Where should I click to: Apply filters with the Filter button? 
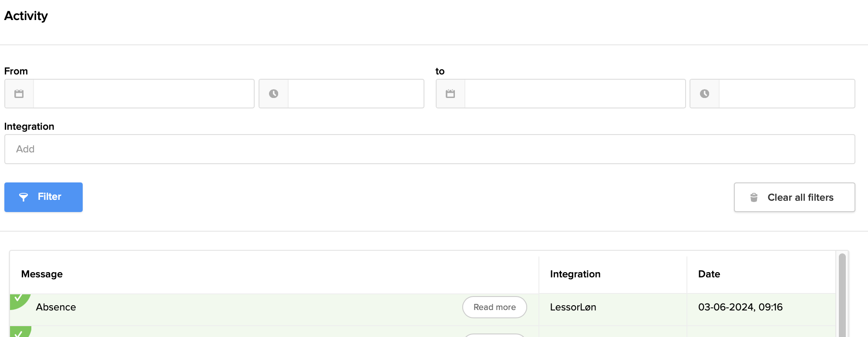[x=44, y=197]
